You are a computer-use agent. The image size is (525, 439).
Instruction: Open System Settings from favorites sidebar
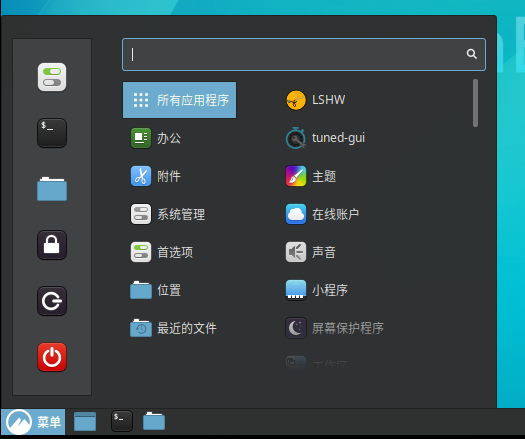pos(52,77)
